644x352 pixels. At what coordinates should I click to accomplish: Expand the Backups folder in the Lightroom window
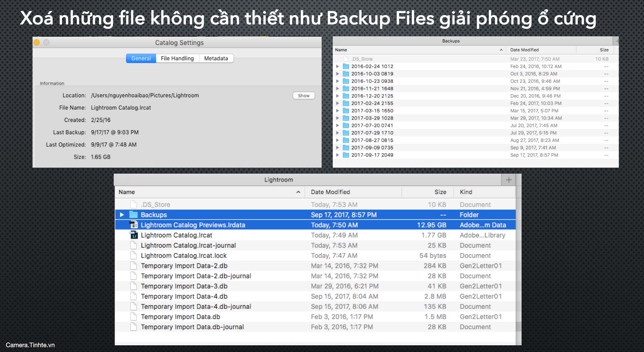click(122, 215)
